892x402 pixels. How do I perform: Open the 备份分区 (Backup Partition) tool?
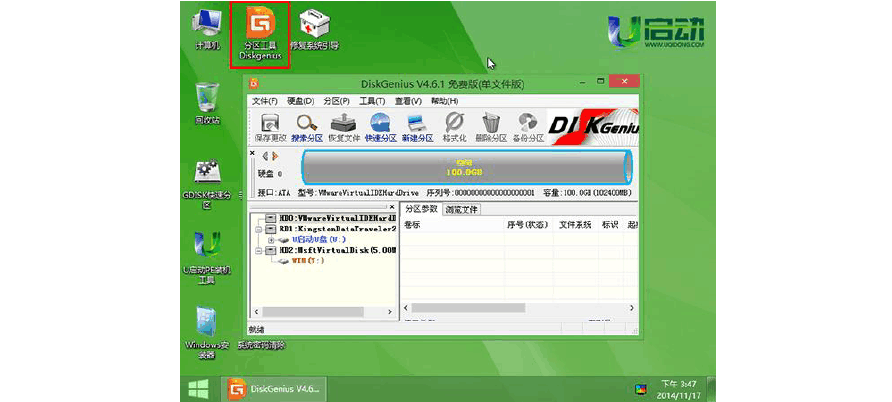[527, 128]
